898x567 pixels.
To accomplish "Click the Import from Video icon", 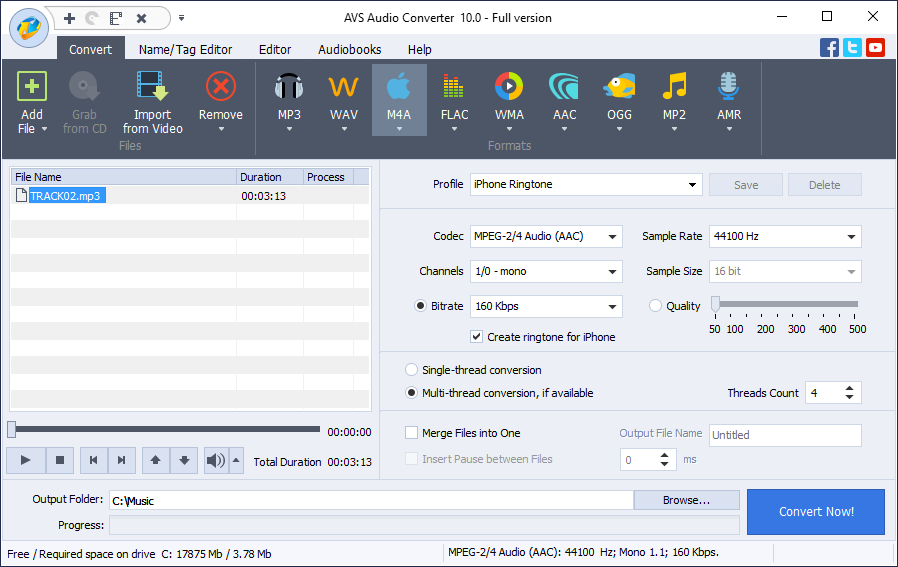I will tap(152, 86).
